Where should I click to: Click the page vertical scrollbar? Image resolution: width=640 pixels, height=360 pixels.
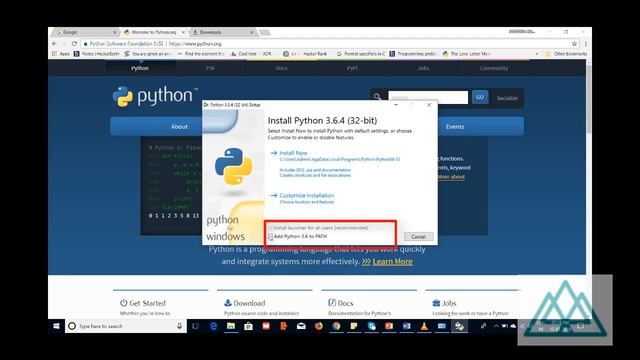589,100
